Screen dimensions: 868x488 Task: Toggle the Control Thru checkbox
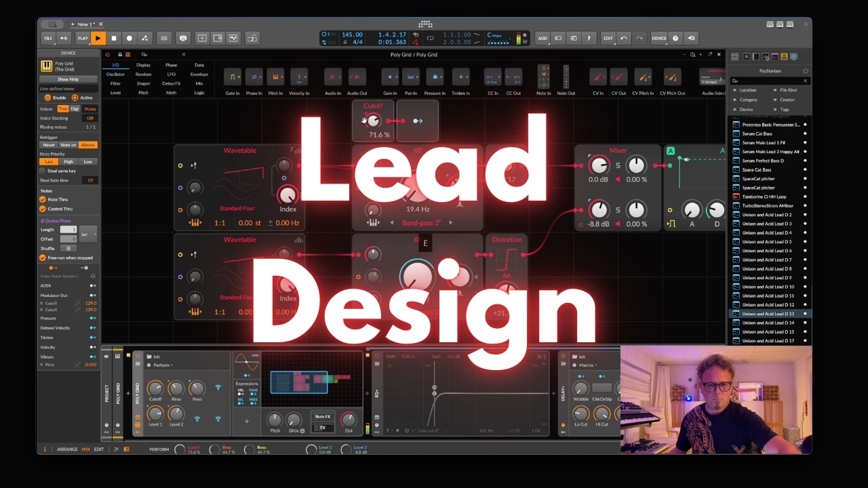[x=43, y=209]
